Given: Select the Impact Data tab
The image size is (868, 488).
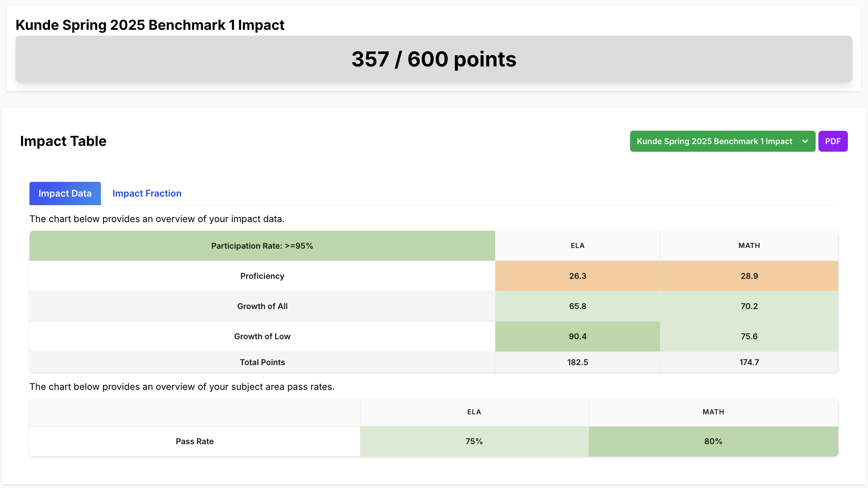Looking at the screenshot, I should click(65, 193).
